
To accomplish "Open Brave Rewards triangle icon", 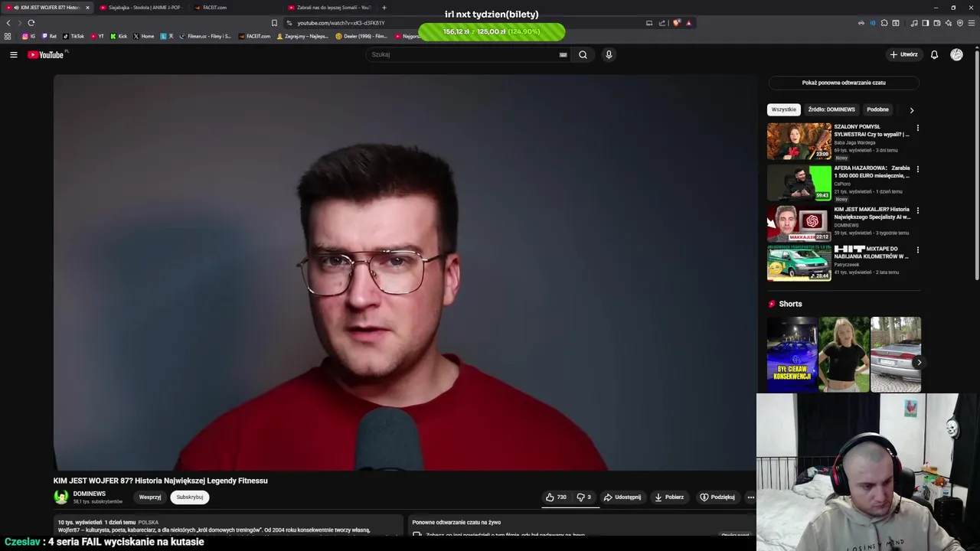I will point(688,22).
